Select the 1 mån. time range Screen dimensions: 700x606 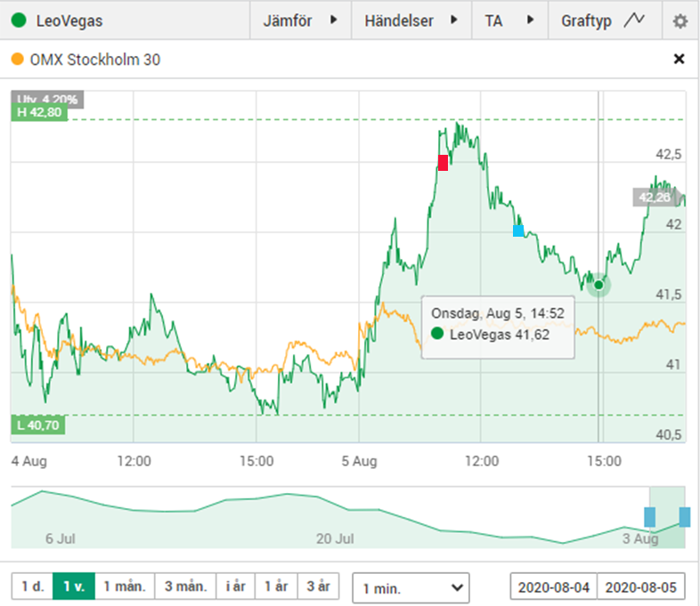tap(125, 586)
